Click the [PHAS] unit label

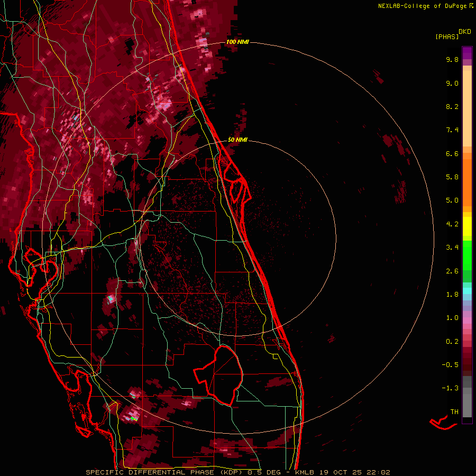tap(447, 37)
